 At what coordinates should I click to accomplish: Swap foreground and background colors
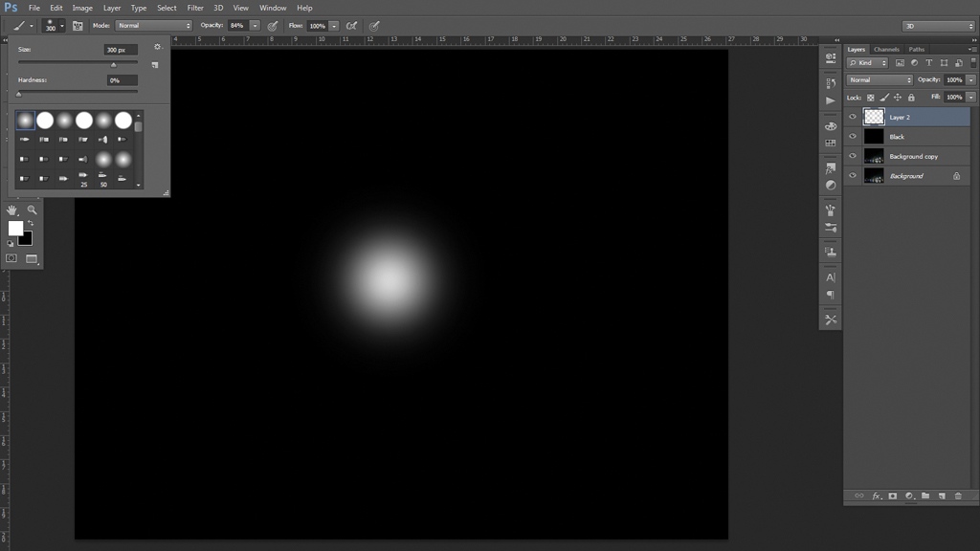point(31,223)
